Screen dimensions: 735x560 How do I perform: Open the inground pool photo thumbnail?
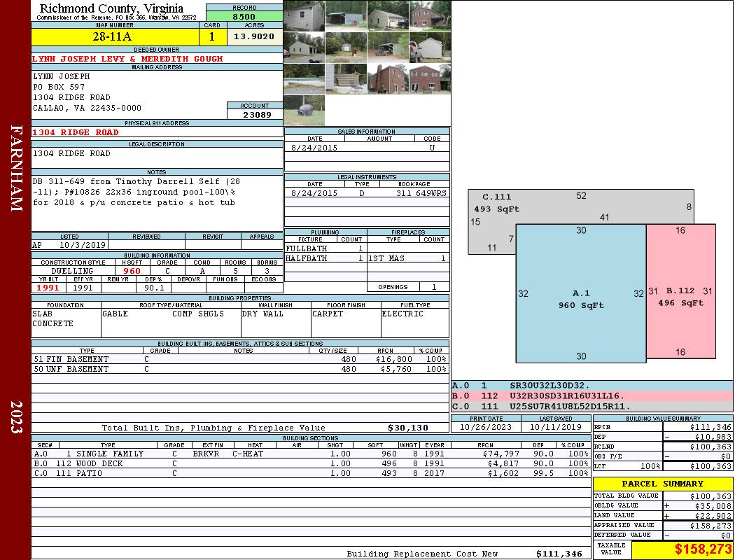[304, 78]
